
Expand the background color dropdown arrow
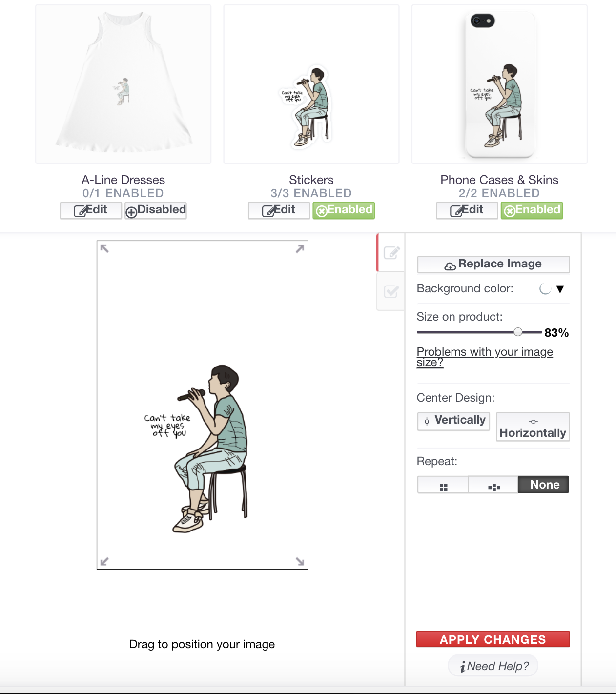(560, 289)
